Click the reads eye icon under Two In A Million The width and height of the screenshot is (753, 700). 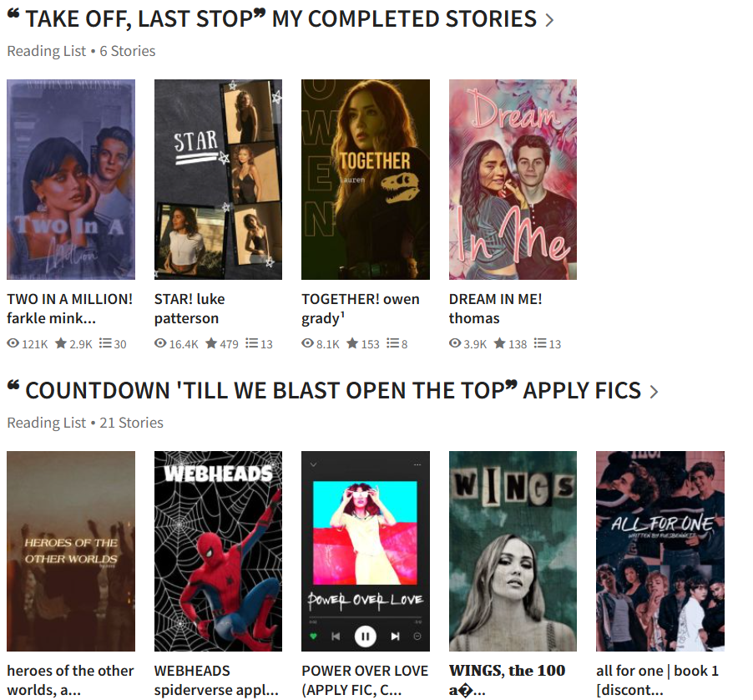tap(13, 343)
